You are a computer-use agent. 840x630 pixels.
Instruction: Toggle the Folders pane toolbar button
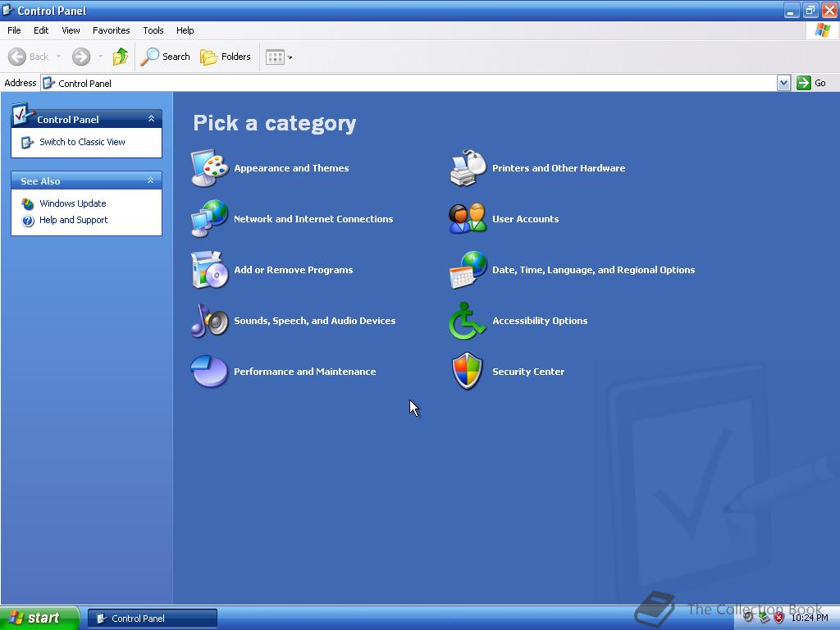point(225,57)
